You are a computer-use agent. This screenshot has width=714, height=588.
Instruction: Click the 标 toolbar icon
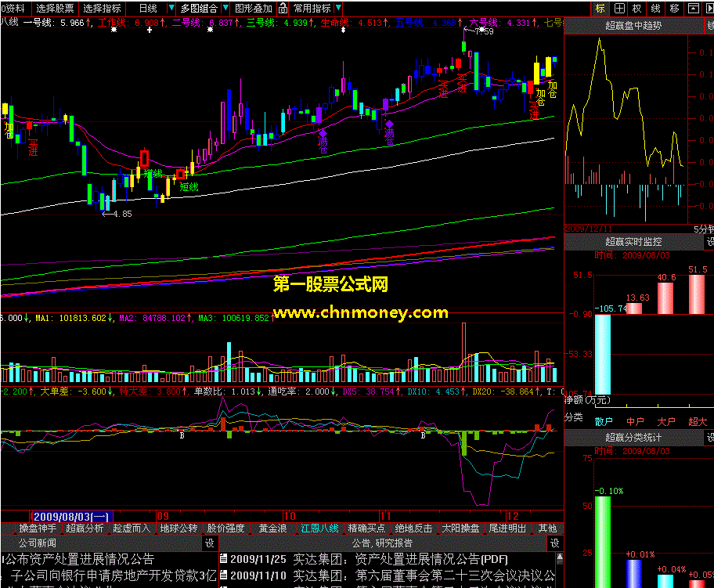click(600, 8)
